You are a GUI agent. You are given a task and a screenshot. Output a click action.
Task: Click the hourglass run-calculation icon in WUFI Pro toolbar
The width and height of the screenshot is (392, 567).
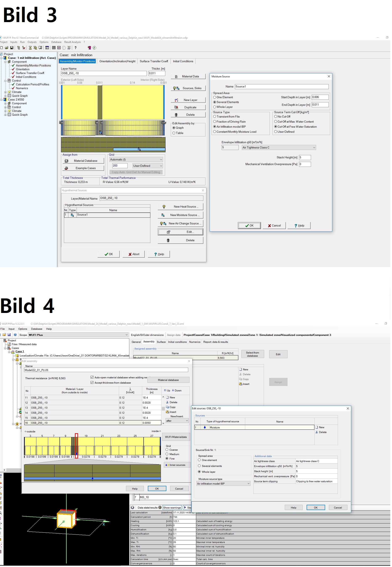coord(30,48)
